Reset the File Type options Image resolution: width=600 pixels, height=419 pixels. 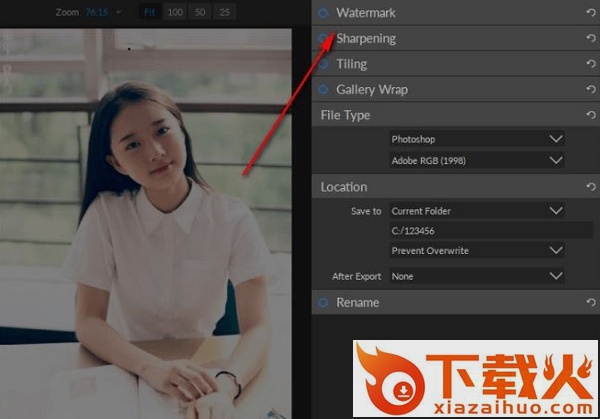591,116
